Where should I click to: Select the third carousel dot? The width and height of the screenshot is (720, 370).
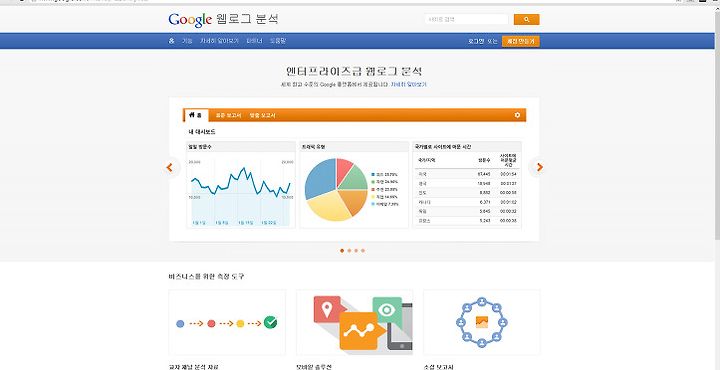point(356,251)
